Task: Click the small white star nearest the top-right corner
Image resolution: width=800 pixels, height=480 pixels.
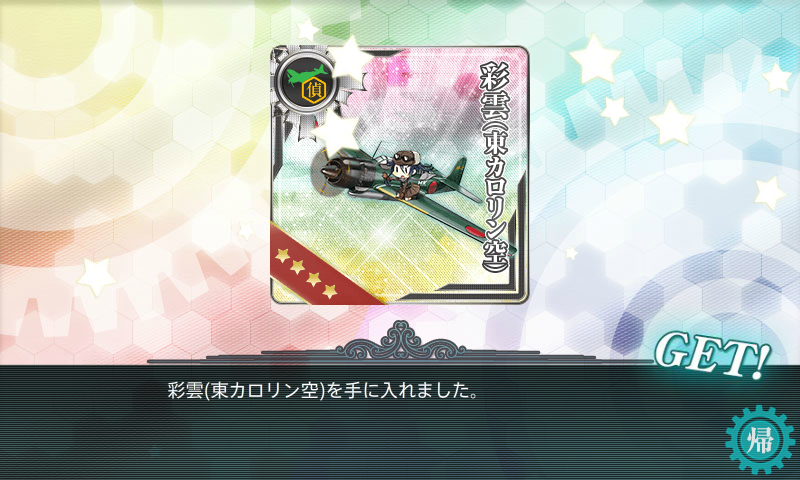Action: [x=777, y=78]
